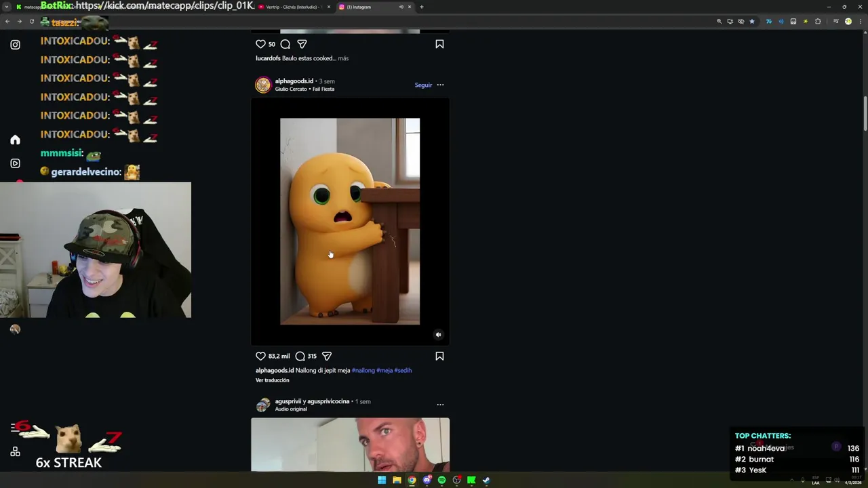Open the taskbar clock and date
The width and height of the screenshot is (868, 488).
pos(852,481)
